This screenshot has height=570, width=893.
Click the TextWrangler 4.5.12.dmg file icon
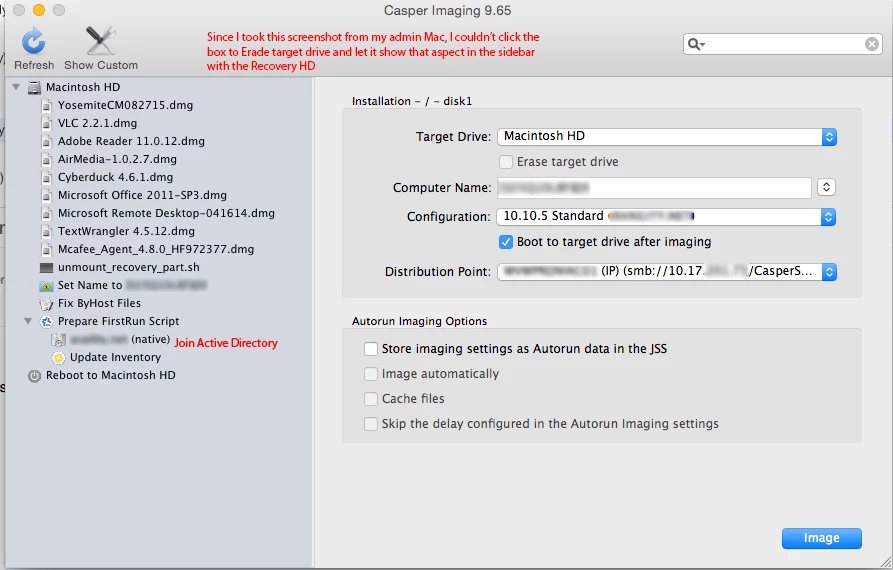(x=47, y=232)
